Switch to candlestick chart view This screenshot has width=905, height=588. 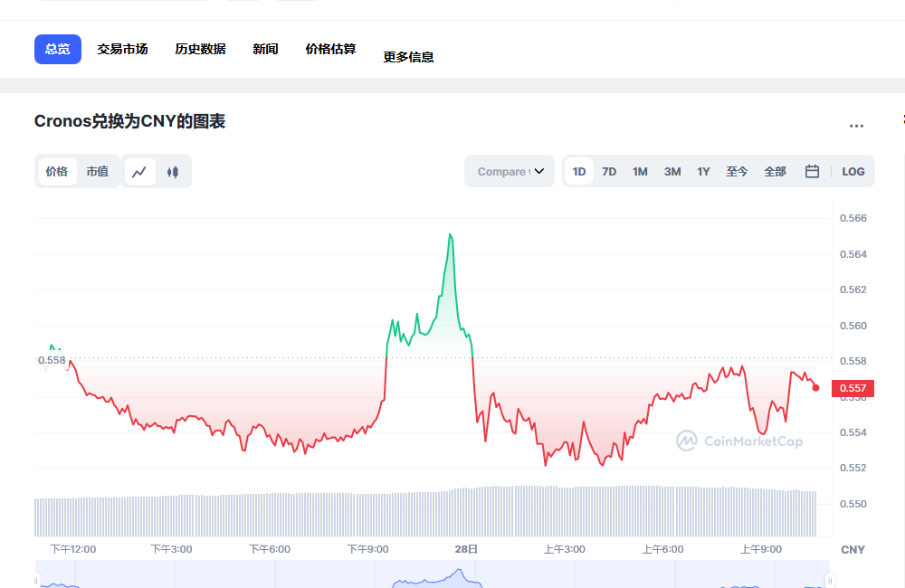tap(173, 172)
